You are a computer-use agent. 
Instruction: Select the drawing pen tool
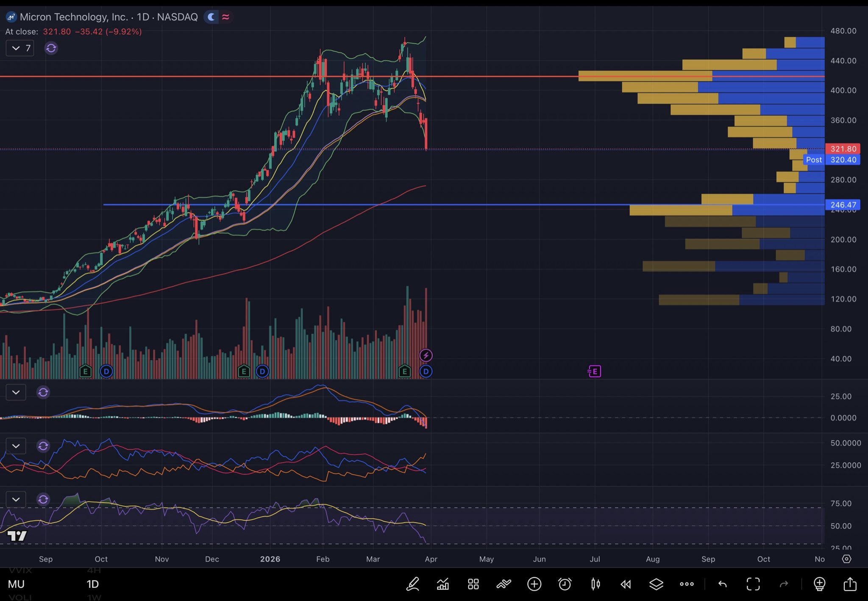[x=413, y=584]
